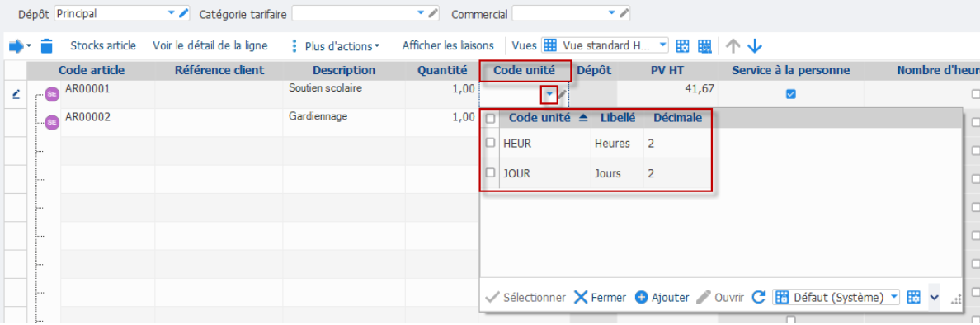Check the JOUR row checkbox

pyautogui.click(x=491, y=172)
